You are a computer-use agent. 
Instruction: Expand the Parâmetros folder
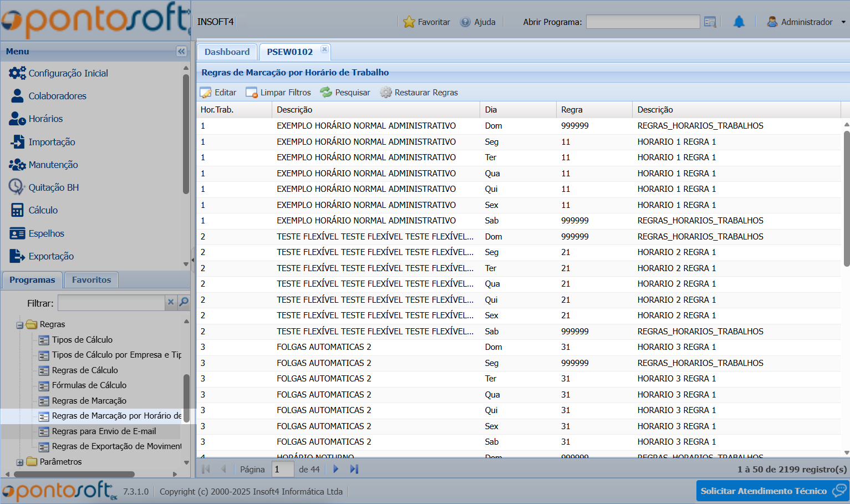(20, 462)
